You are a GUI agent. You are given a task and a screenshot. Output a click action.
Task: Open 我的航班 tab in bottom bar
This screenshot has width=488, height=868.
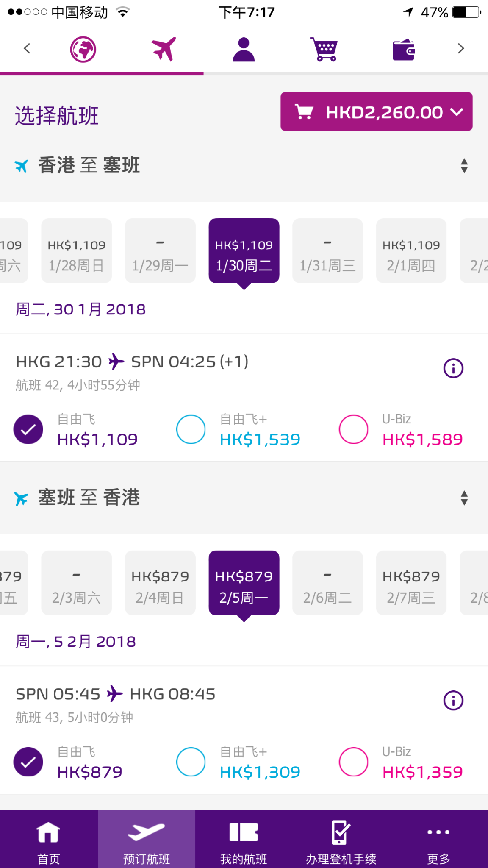(x=244, y=839)
